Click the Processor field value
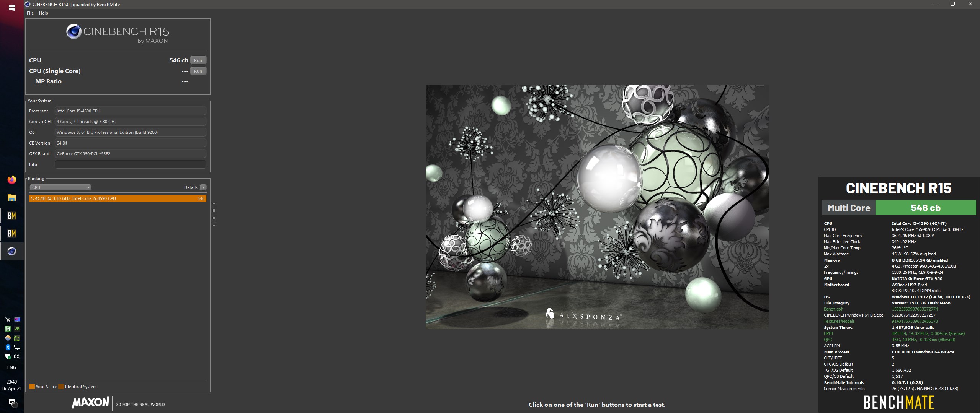Image resolution: width=980 pixels, height=413 pixels. coord(131,111)
